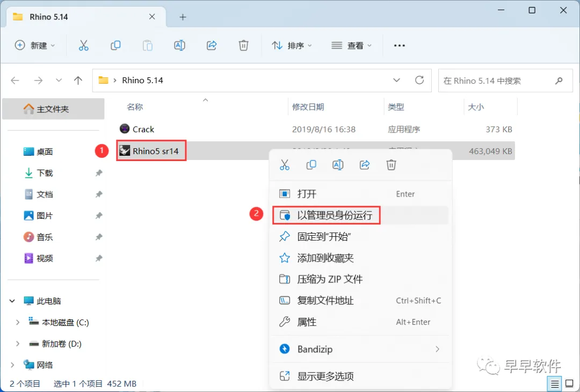
Task: Choose 复制文件地址 from context menu
Action: click(x=361, y=301)
